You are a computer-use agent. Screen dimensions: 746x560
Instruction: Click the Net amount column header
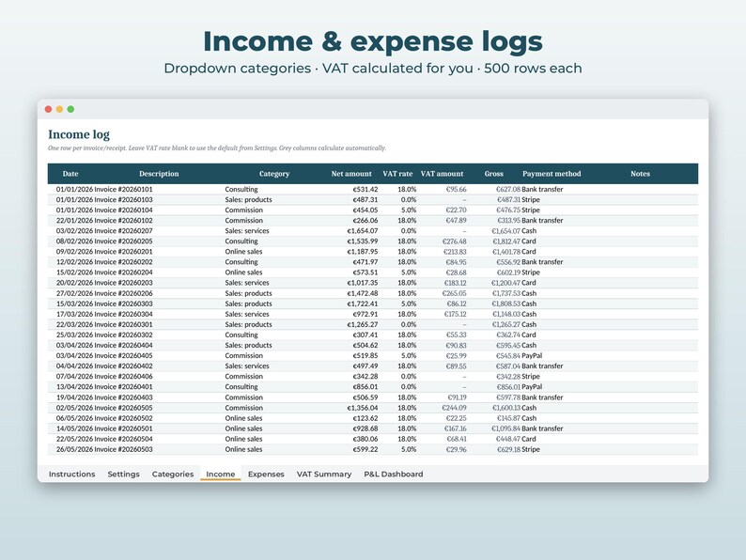(x=351, y=174)
